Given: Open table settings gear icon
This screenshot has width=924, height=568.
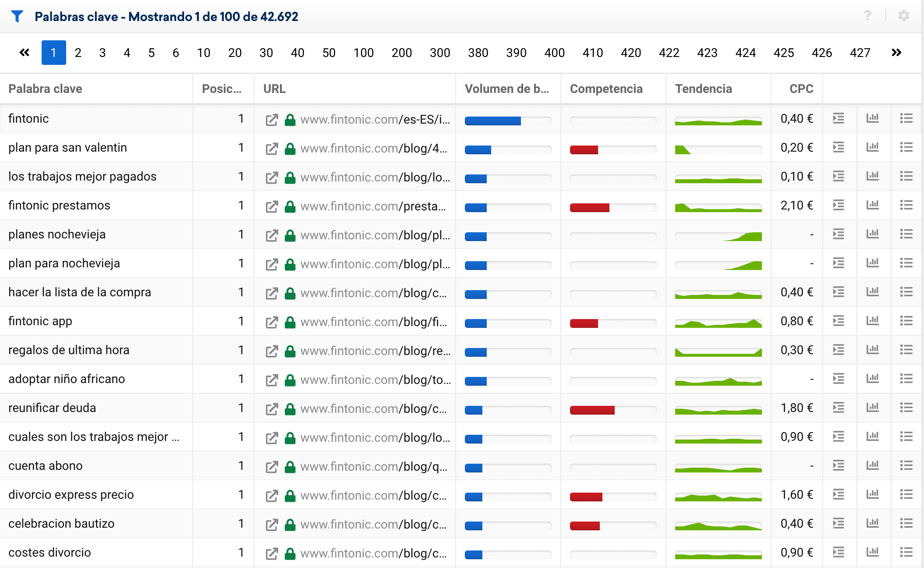Looking at the screenshot, I should click(903, 16).
